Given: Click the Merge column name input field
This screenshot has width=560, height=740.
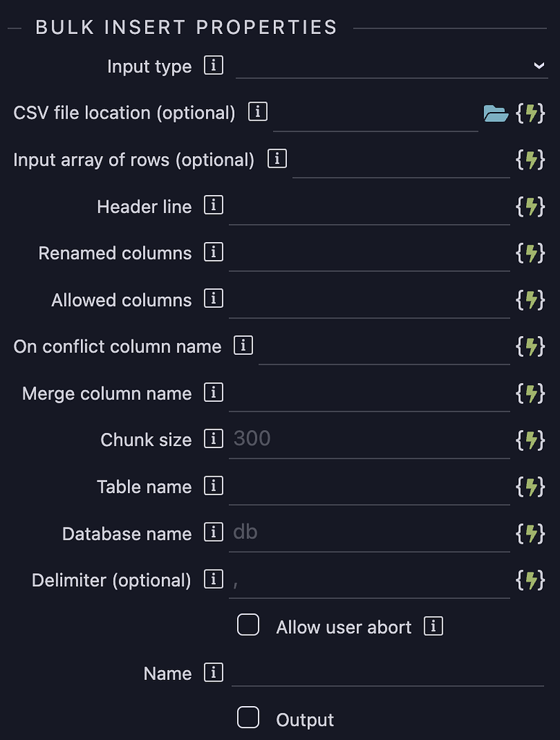Looking at the screenshot, I should point(369,393).
